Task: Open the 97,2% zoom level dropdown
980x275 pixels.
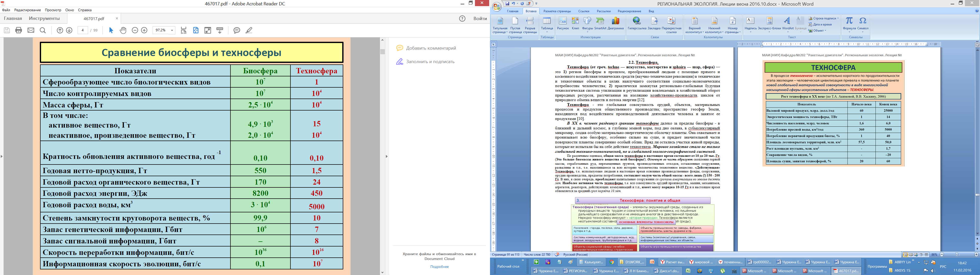Action: click(172, 30)
